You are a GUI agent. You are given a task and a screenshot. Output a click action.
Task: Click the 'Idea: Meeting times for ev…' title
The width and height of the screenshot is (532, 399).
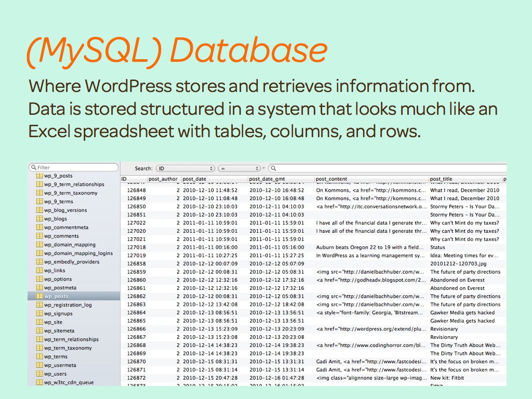[464, 256]
